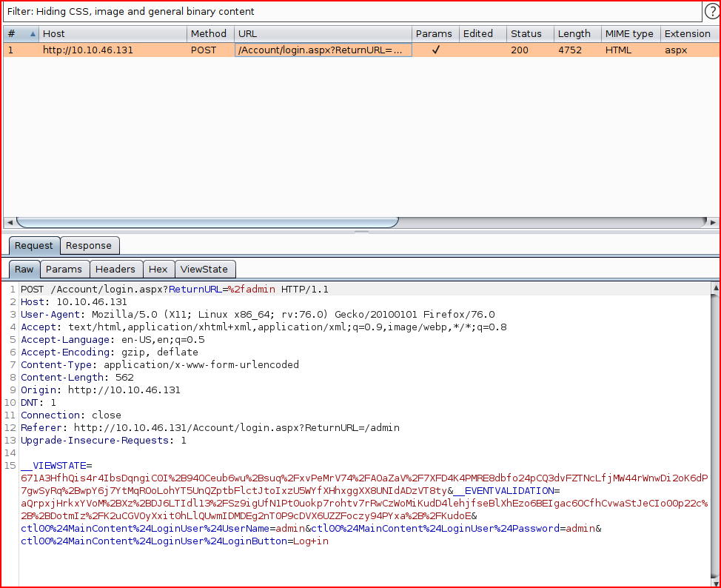Sort by Status column header

click(x=530, y=33)
